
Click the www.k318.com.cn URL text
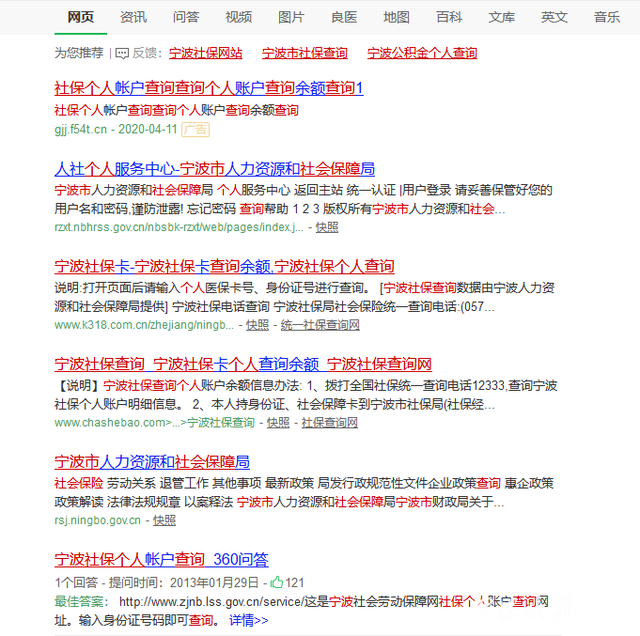pos(144,325)
